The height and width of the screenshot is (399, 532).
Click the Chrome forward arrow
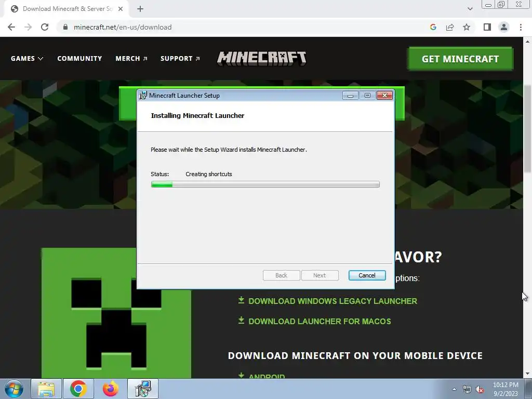pos(28,27)
